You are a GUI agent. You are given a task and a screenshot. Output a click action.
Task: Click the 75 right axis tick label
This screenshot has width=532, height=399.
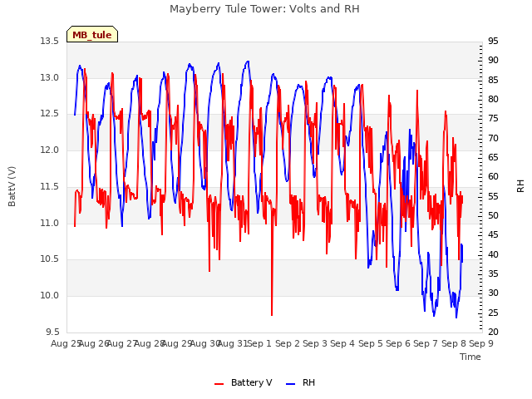click(493, 118)
